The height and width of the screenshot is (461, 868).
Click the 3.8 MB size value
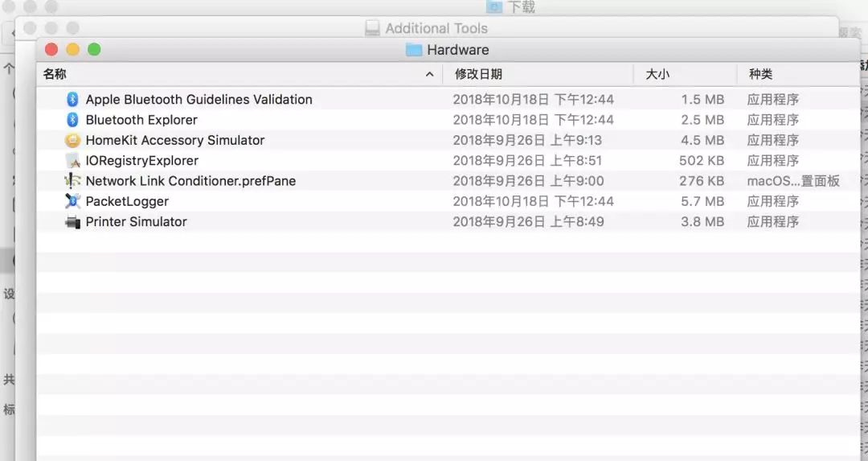[702, 221]
